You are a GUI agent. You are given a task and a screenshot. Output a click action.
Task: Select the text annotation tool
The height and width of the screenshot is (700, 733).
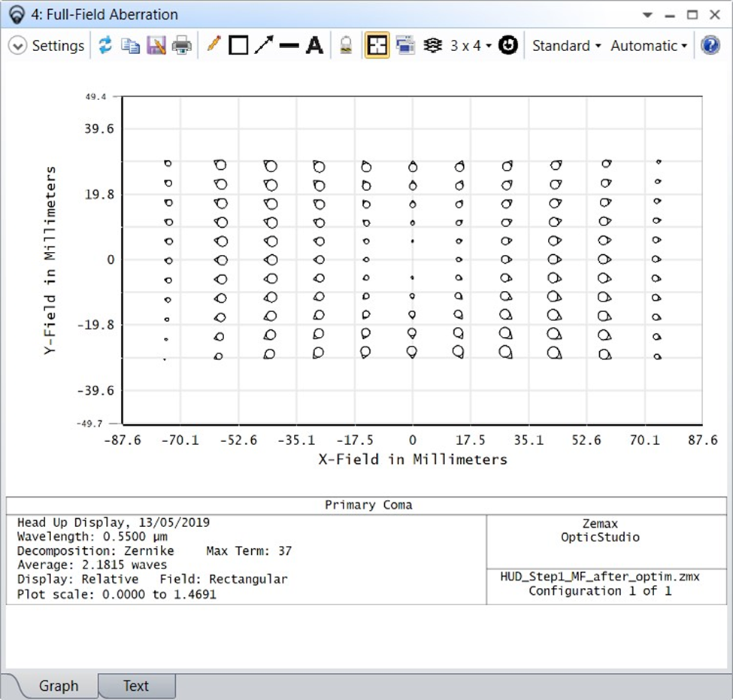314,46
